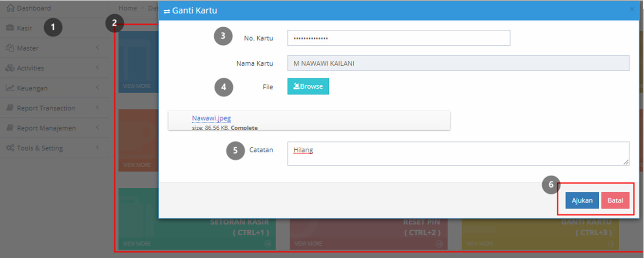Image resolution: width=644 pixels, height=258 pixels.
Task: Click the Kasir briefcase icon
Action: pyautogui.click(x=10, y=28)
